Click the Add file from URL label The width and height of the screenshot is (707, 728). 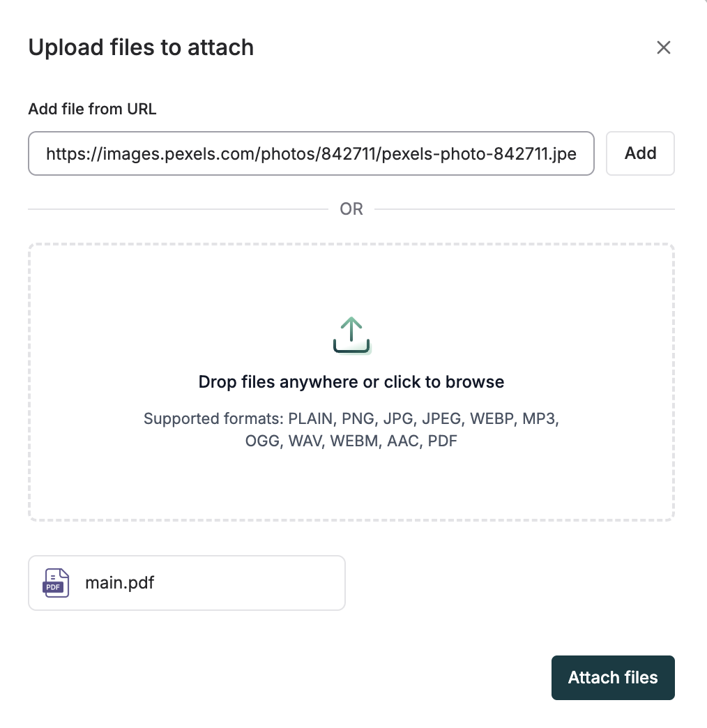pos(91,109)
